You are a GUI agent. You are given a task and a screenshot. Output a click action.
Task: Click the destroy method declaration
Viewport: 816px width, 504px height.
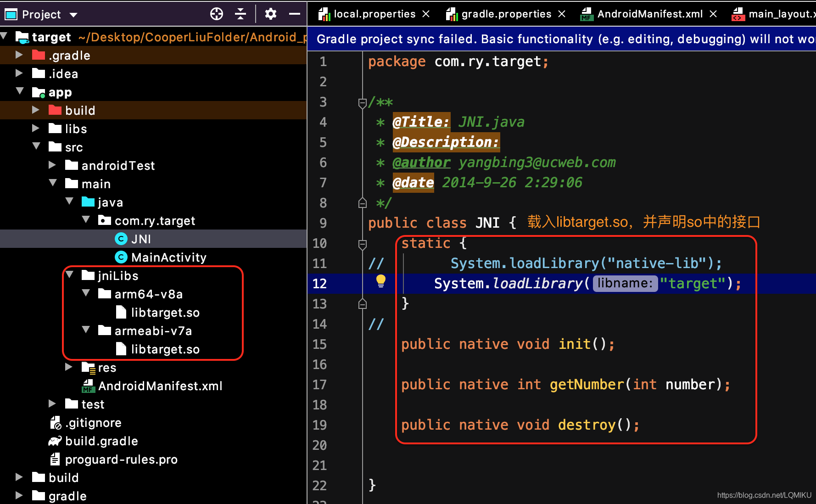pyautogui.click(x=520, y=425)
